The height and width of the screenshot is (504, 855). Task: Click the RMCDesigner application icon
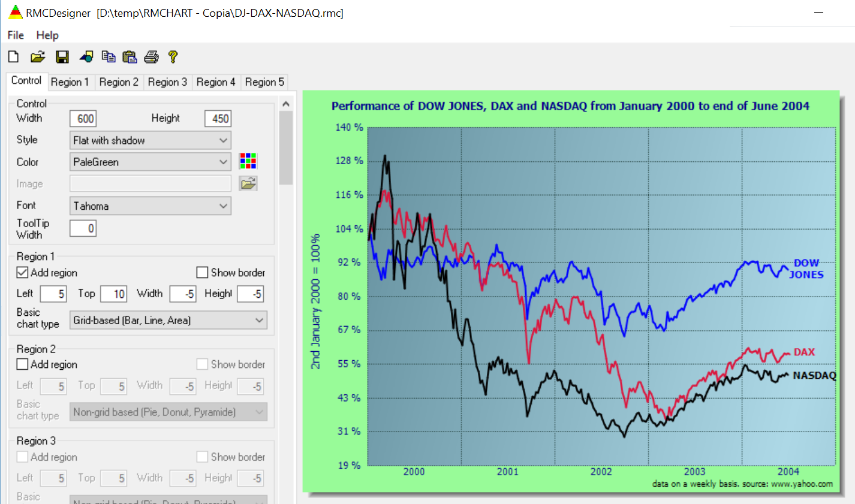15,13
